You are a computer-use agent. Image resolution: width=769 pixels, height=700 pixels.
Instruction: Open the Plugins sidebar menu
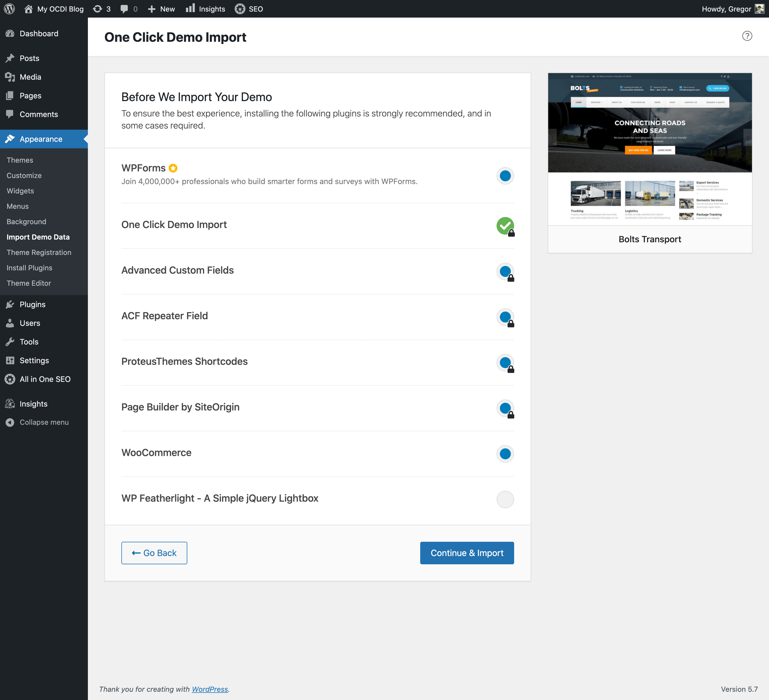pos(32,304)
